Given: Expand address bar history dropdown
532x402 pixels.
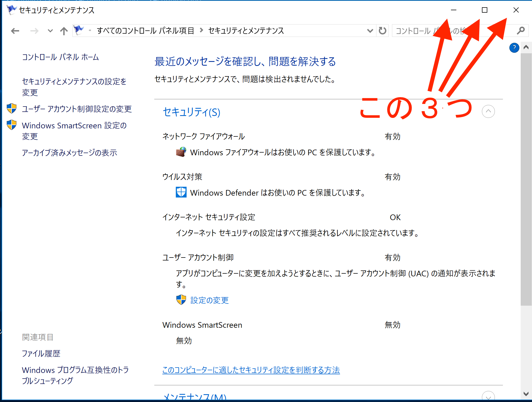Looking at the screenshot, I should coord(370,31).
